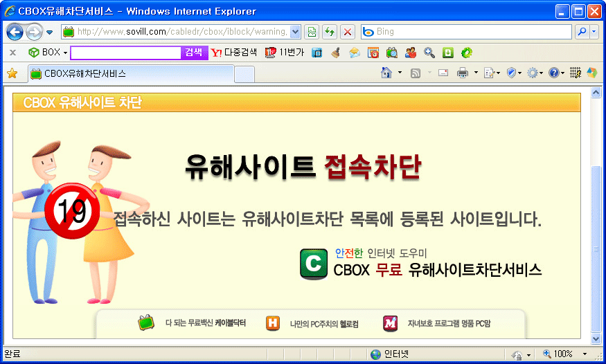Expand the address bar URL dropdown
Screen dimensions: 606x364
(296, 32)
